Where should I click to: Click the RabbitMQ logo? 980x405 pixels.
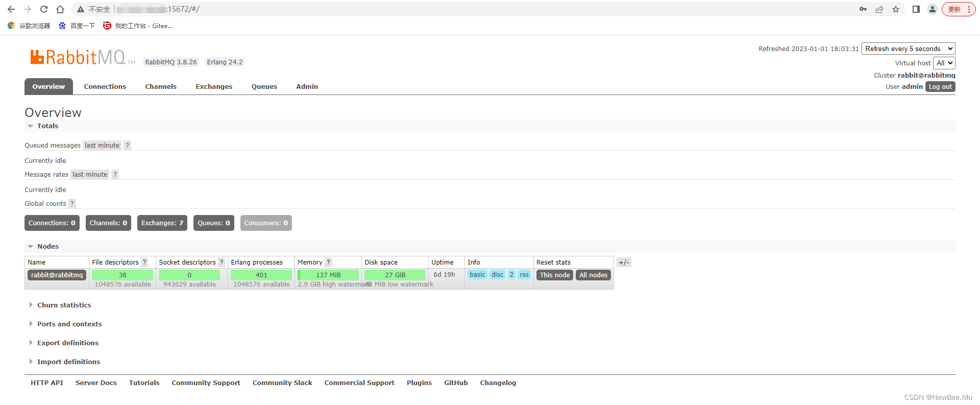coord(83,57)
